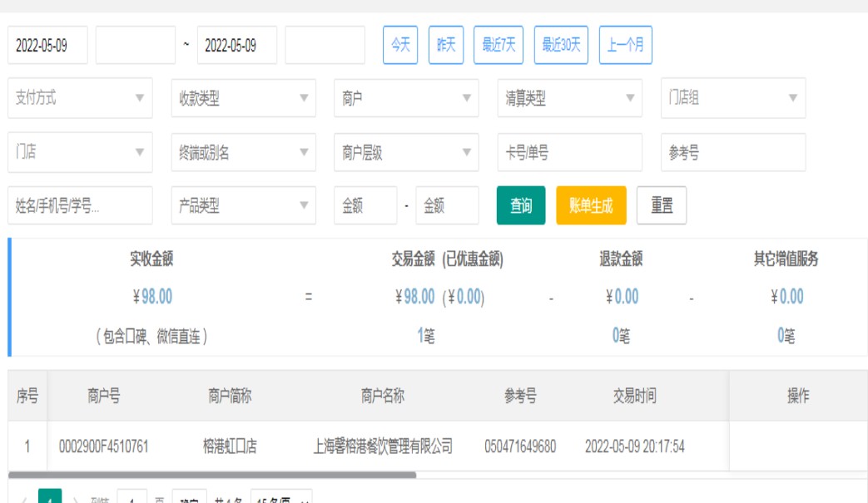Expand the 终端或别名 dropdown
The image size is (868, 503).
click(243, 153)
